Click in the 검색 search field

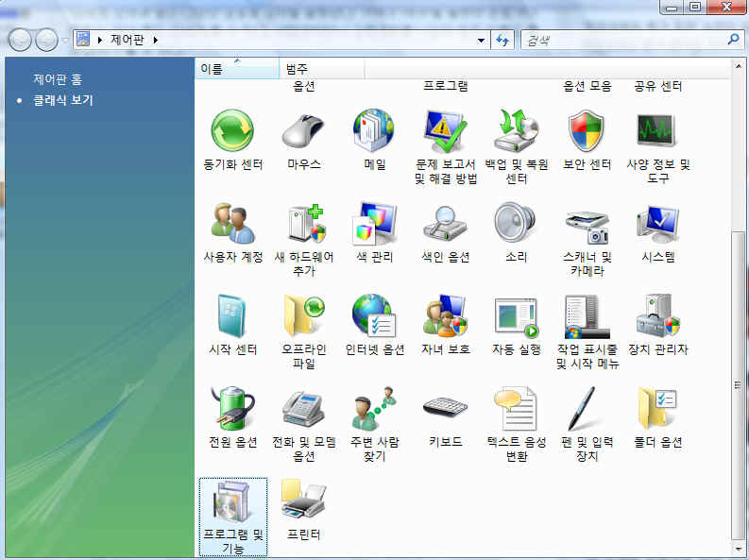[x=622, y=40]
